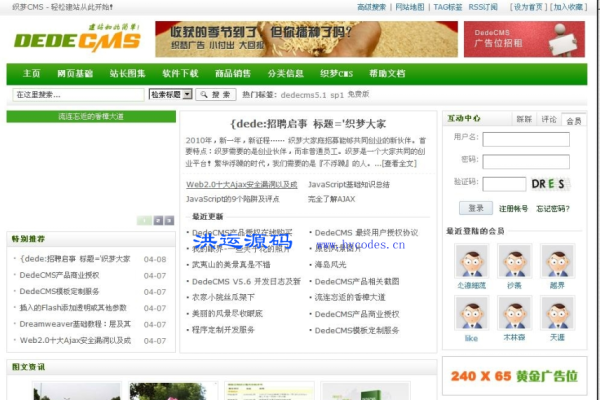600x400 pixels.
Task: Open the 帮助文档 navigation menu
Action: pos(387,73)
